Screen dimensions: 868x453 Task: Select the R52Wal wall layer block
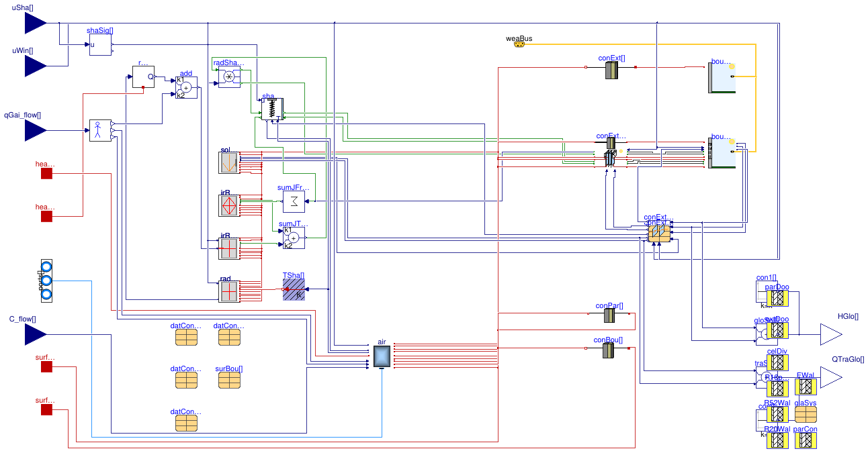777,415
